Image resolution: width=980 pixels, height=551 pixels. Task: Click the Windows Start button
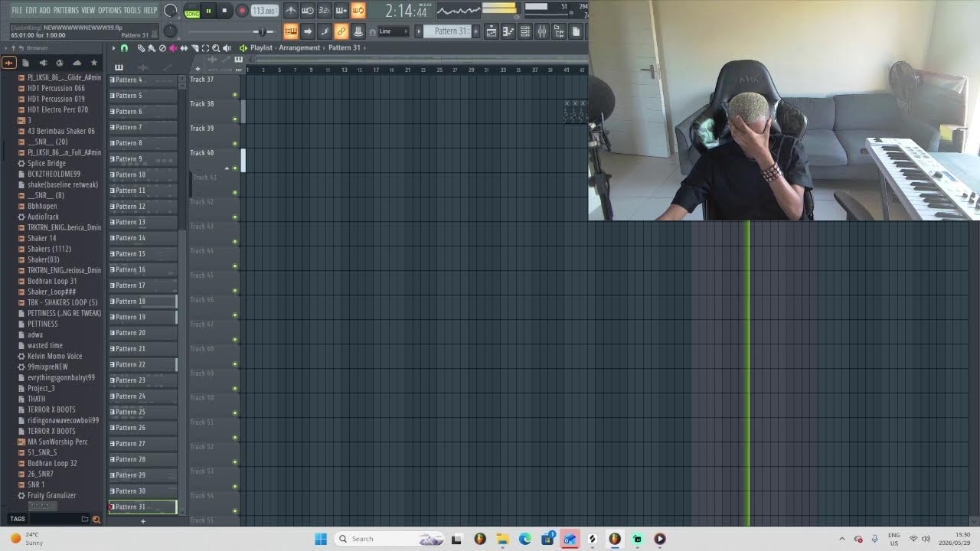click(x=321, y=539)
